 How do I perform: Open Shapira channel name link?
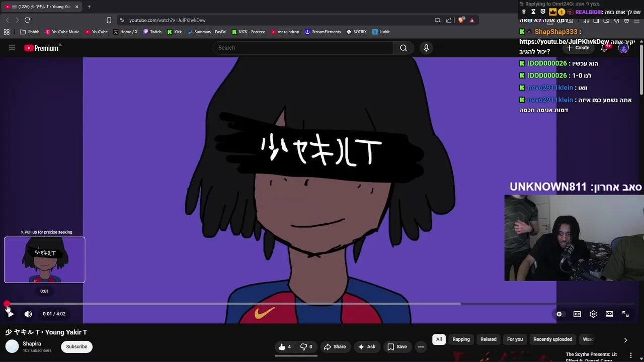pyautogui.click(x=32, y=344)
